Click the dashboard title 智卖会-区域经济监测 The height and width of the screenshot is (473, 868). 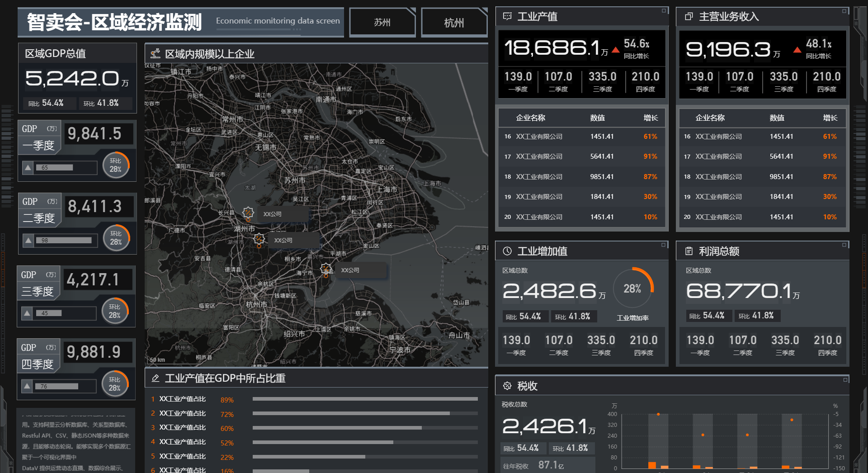click(x=114, y=22)
